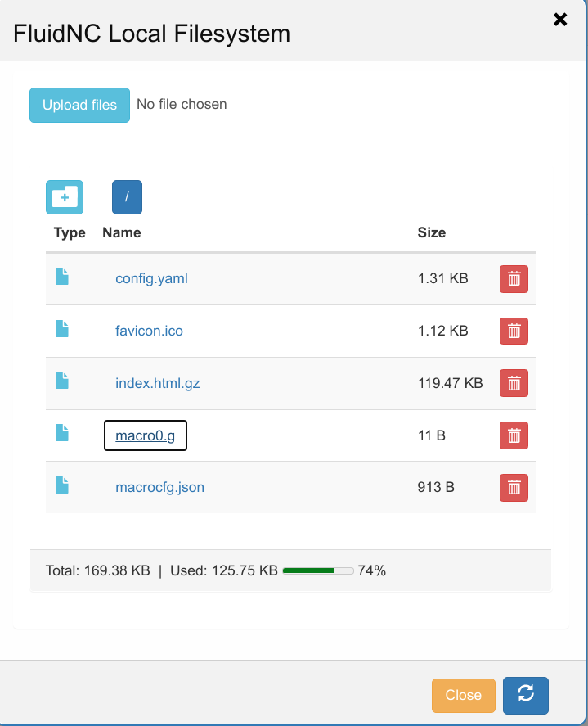This screenshot has height=726, width=588.
Task: Click the '11 B' size value
Action: [431, 435]
